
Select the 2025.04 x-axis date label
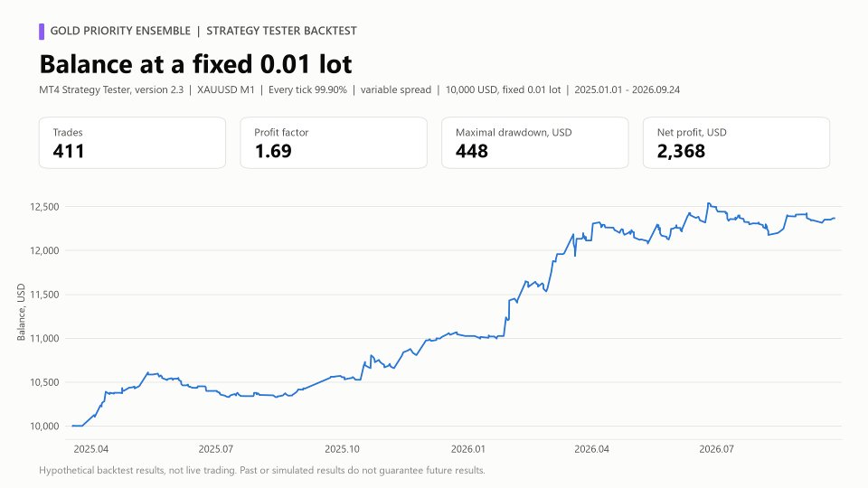(91, 449)
